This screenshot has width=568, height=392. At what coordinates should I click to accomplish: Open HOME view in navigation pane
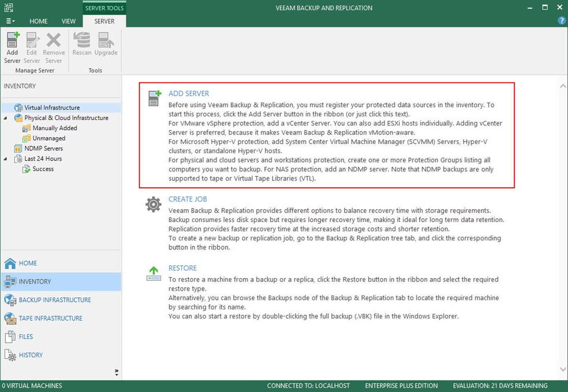point(61,263)
